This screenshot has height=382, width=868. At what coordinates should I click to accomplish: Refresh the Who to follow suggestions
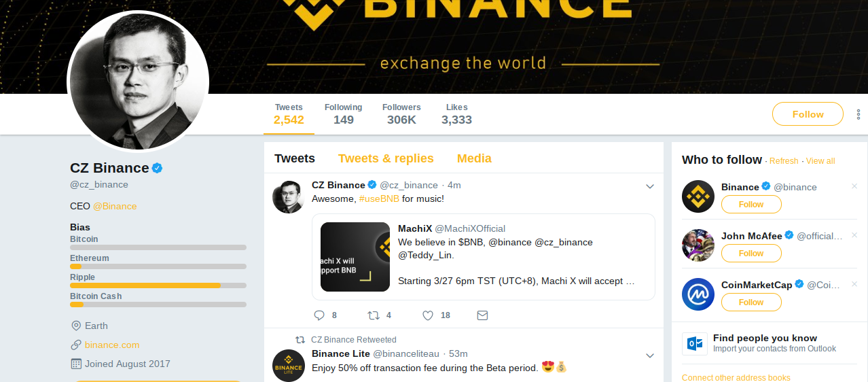point(784,161)
